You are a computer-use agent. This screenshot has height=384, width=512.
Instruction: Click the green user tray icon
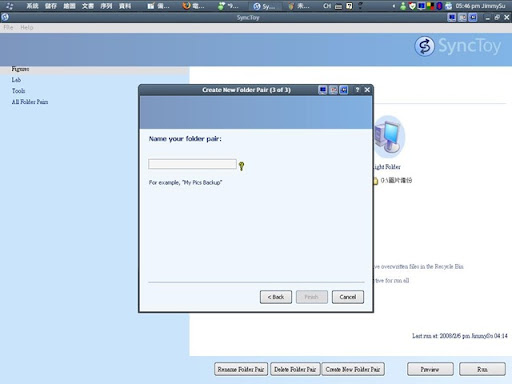[403, 6]
